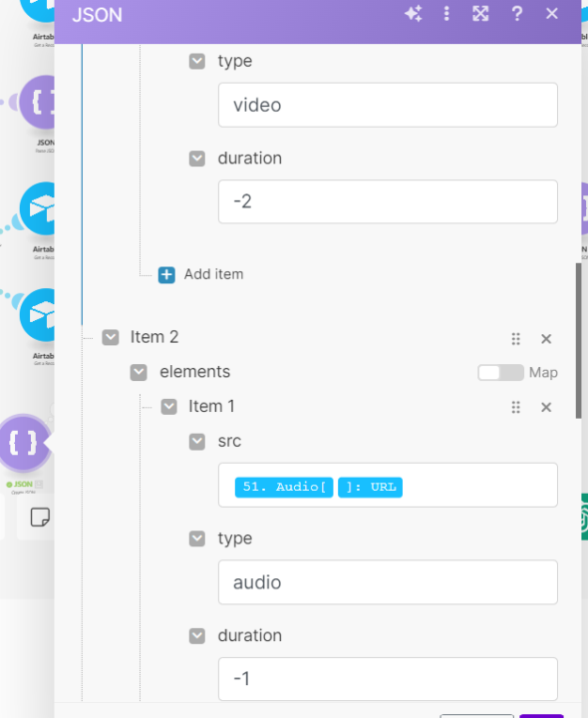Grab the drag handle for nested Item 1
The width and height of the screenshot is (588, 718).
coord(515,407)
